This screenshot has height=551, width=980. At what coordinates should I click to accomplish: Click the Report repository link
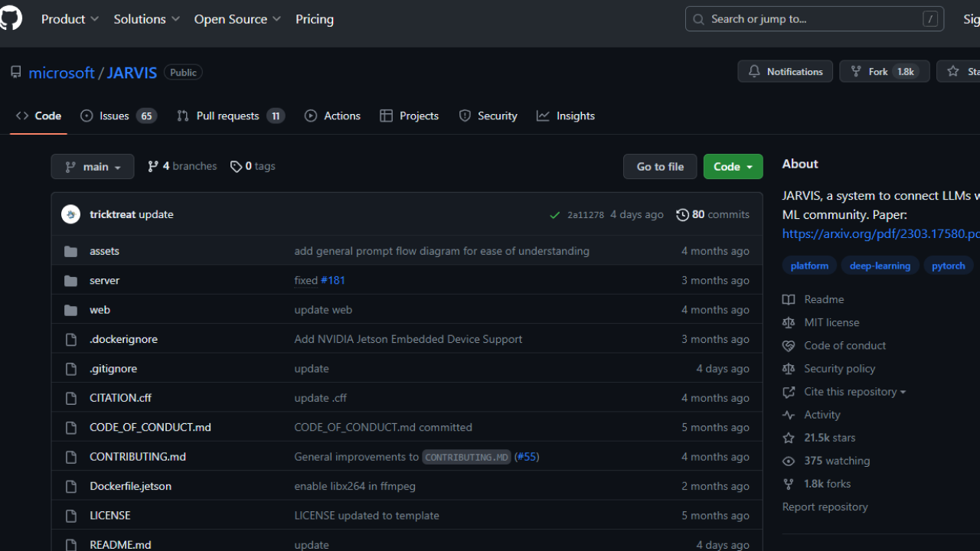click(x=825, y=507)
